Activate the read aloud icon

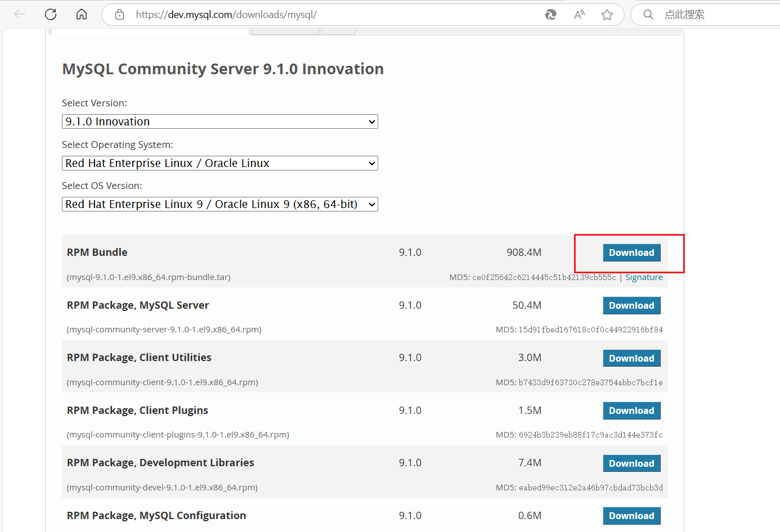click(x=579, y=15)
